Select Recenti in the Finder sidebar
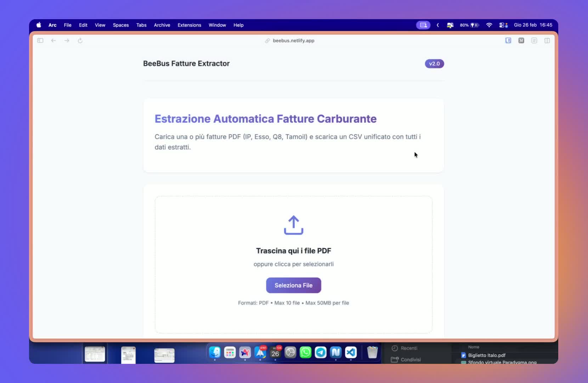This screenshot has width=588, height=383. coord(405,348)
